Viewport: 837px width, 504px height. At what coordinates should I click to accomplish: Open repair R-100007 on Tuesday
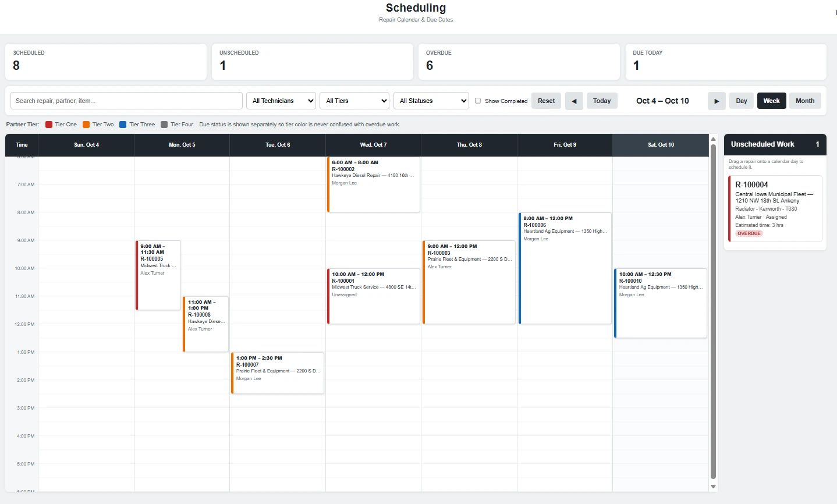(x=278, y=373)
